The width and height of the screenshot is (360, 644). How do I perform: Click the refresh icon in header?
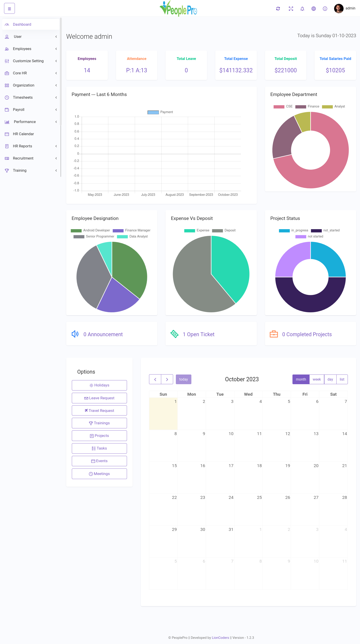coord(278,9)
